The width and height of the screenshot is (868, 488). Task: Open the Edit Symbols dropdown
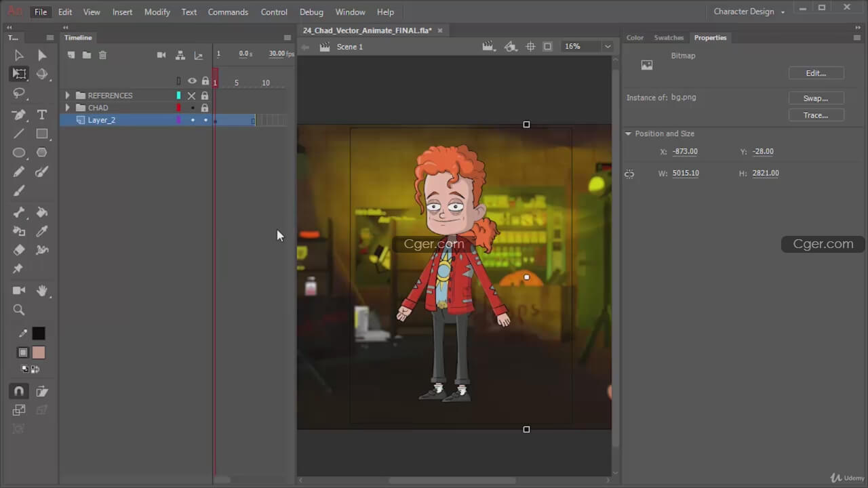coord(511,47)
